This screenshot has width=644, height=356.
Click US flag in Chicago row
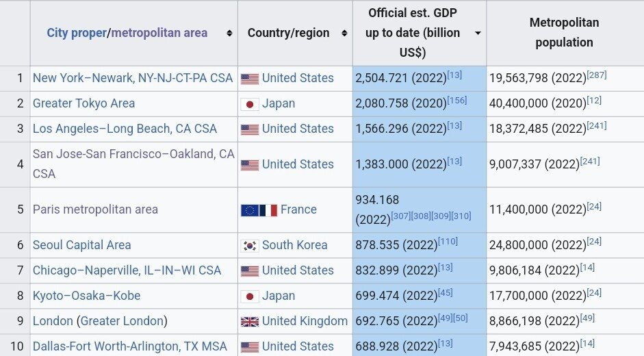pyautogui.click(x=250, y=271)
